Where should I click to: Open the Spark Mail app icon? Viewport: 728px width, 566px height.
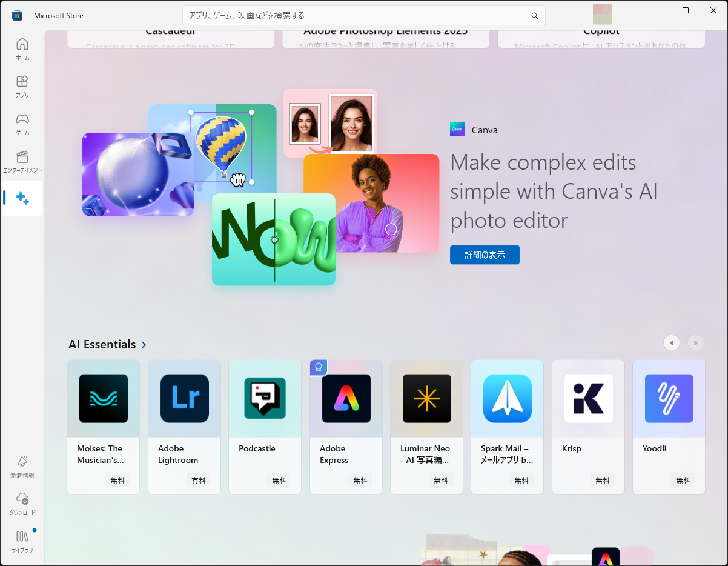508,398
